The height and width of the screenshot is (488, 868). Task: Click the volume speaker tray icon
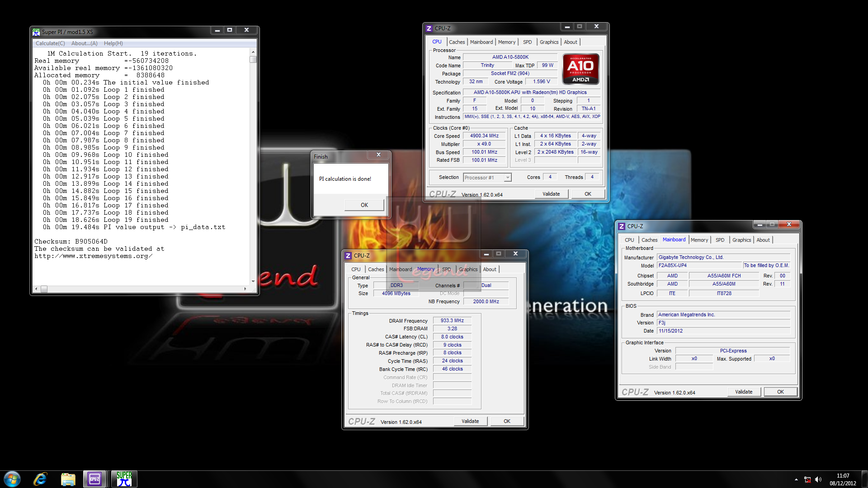818,479
